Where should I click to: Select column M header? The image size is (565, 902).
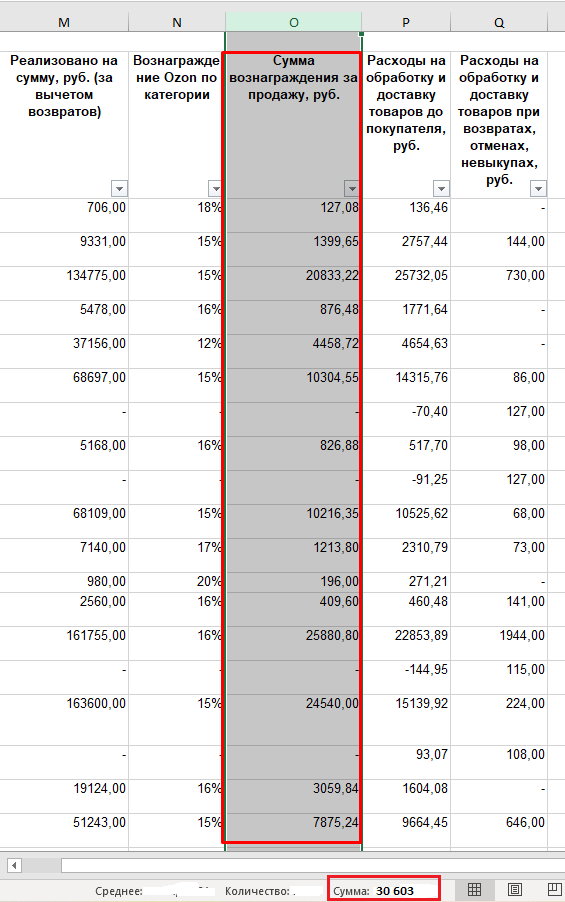pyautogui.click(x=64, y=22)
